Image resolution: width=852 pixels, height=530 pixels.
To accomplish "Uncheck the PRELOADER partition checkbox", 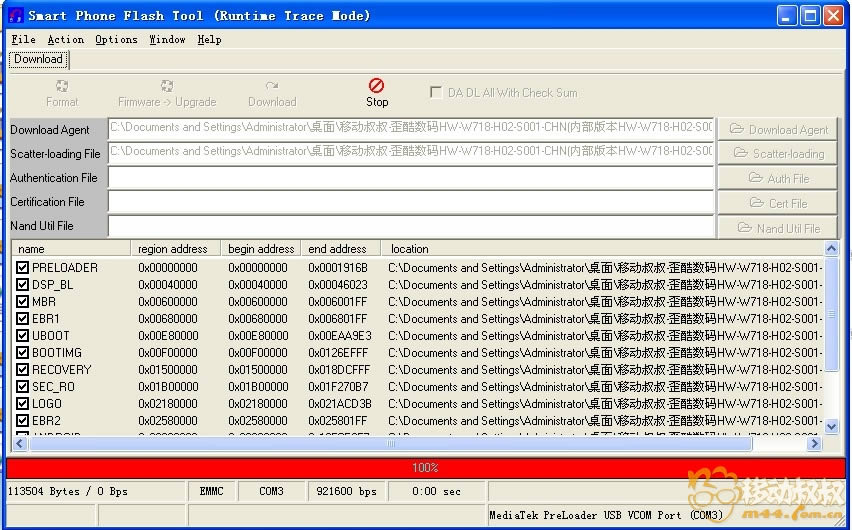I will [22, 268].
